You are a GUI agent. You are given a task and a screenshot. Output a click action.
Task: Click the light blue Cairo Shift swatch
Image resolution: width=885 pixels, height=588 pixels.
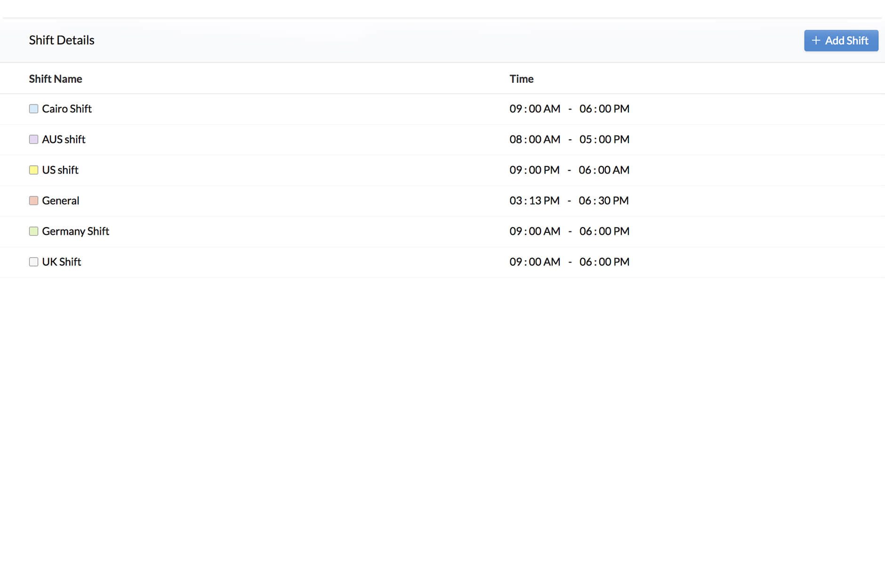pyautogui.click(x=33, y=109)
